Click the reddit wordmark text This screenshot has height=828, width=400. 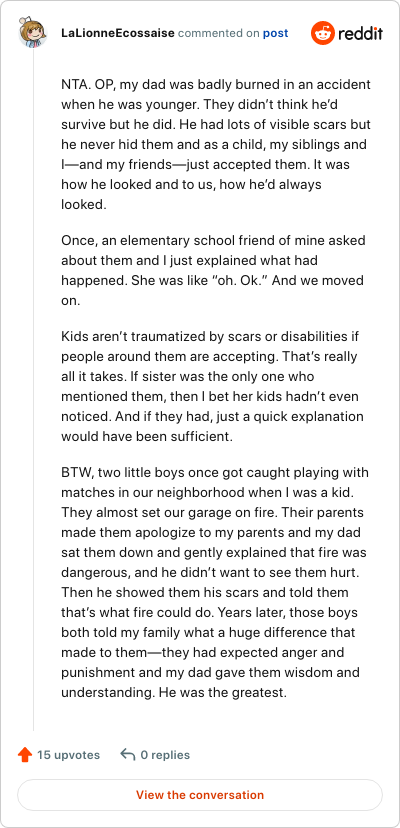click(x=360, y=34)
